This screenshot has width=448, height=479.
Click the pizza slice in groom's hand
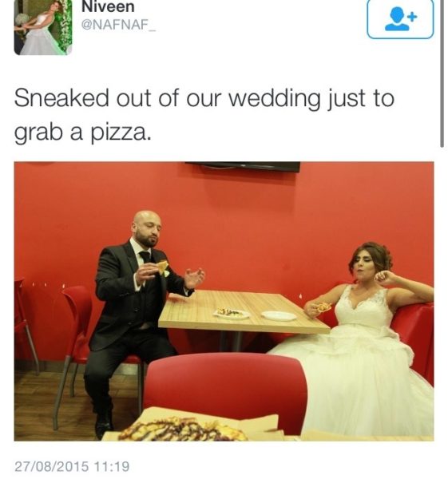click(x=162, y=267)
